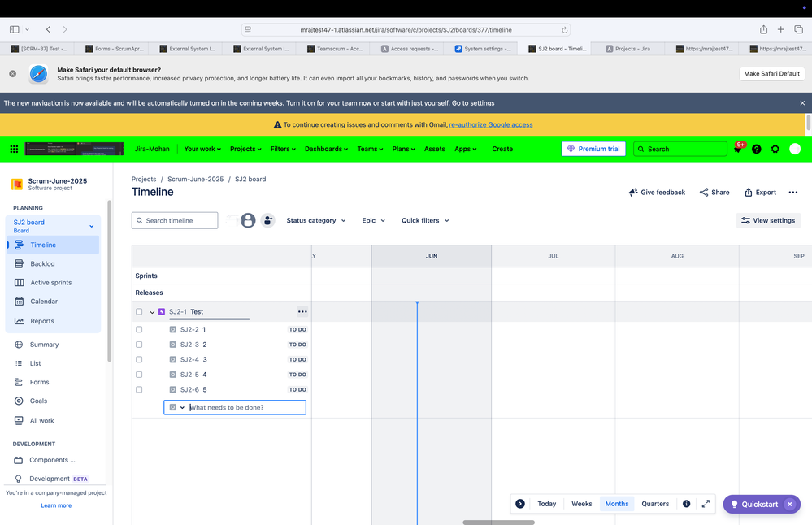Toggle the Safari sidebar
The width and height of the screenshot is (812, 525).
[x=15, y=29]
